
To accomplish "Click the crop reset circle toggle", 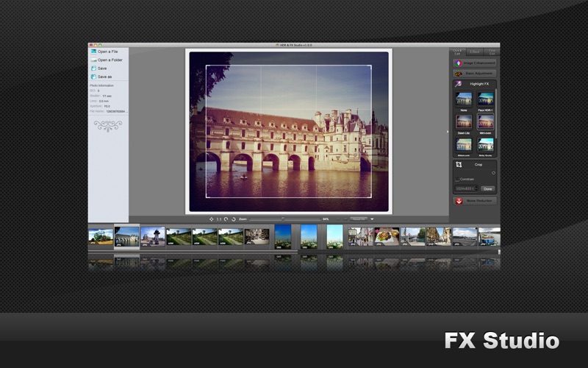I will [493, 173].
